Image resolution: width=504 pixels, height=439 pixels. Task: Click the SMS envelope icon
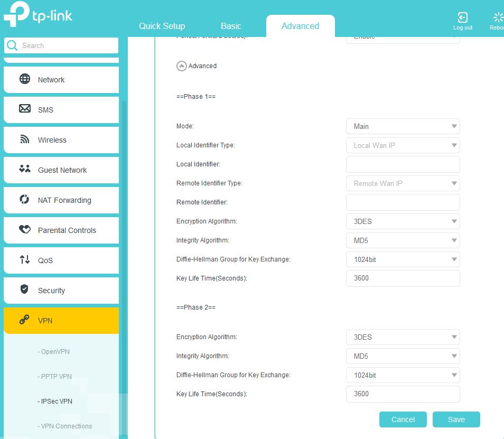(x=25, y=109)
